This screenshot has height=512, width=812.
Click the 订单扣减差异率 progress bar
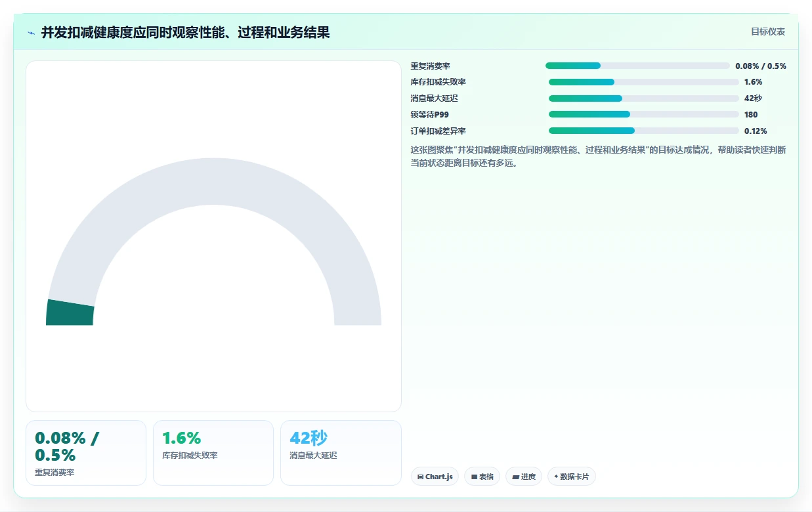(x=643, y=131)
